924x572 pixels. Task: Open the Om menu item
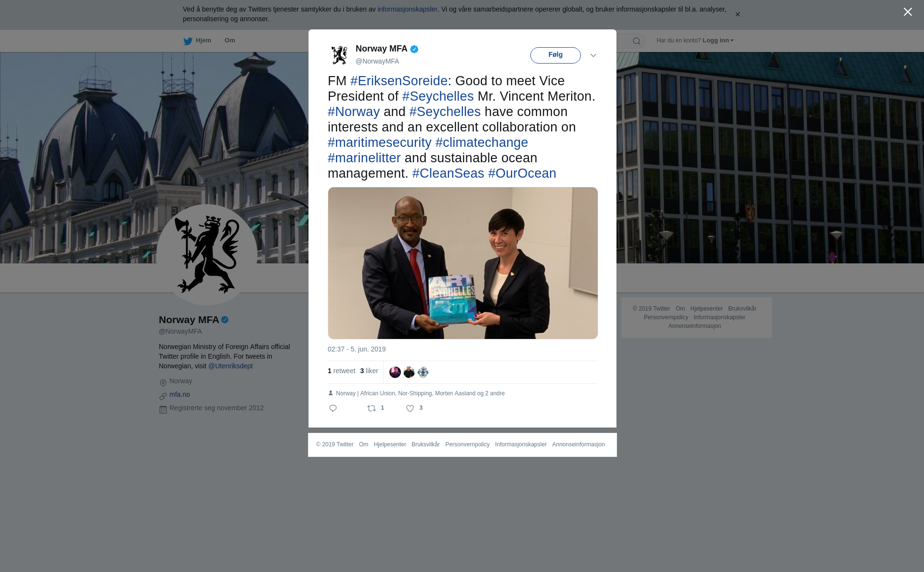pyautogui.click(x=230, y=40)
